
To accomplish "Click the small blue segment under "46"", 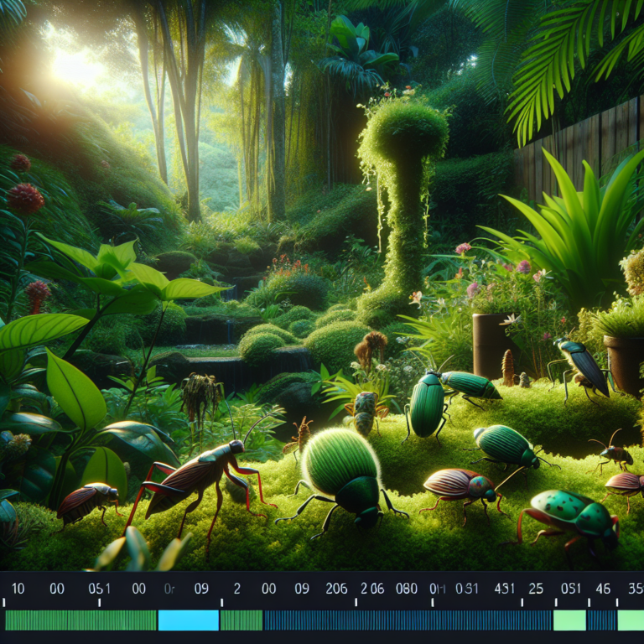I will pyautogui.click(x=602, y=621).
